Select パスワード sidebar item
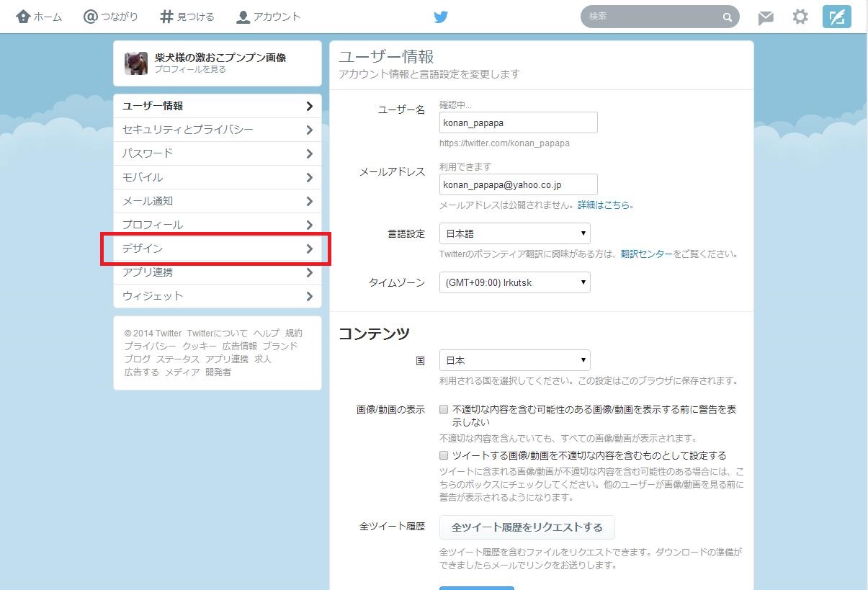Screen dimensions: 868x590 (x=218, y=153)
